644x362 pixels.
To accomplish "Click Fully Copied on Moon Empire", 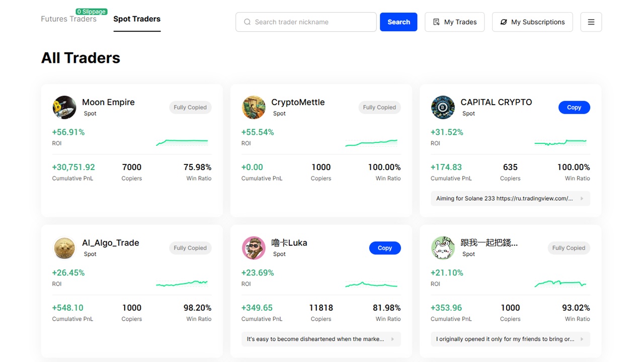I will 190,108.
